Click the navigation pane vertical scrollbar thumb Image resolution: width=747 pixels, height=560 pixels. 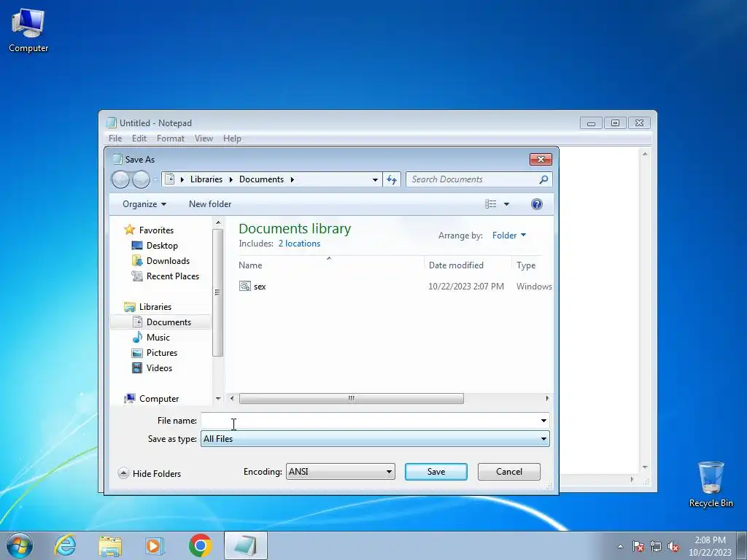click(217, 292)
